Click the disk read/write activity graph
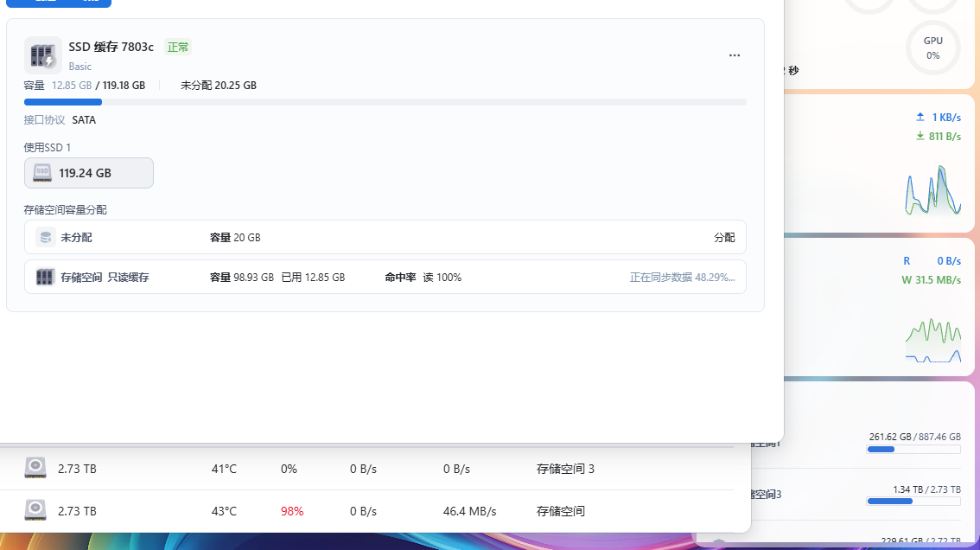This screenshot has width=980, height=550. [933, 341]
